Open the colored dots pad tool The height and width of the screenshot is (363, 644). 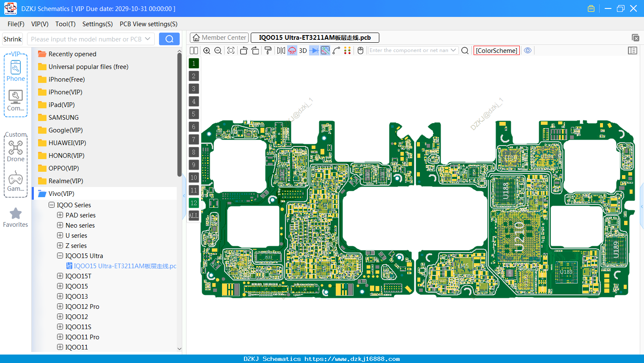point(348,51)
